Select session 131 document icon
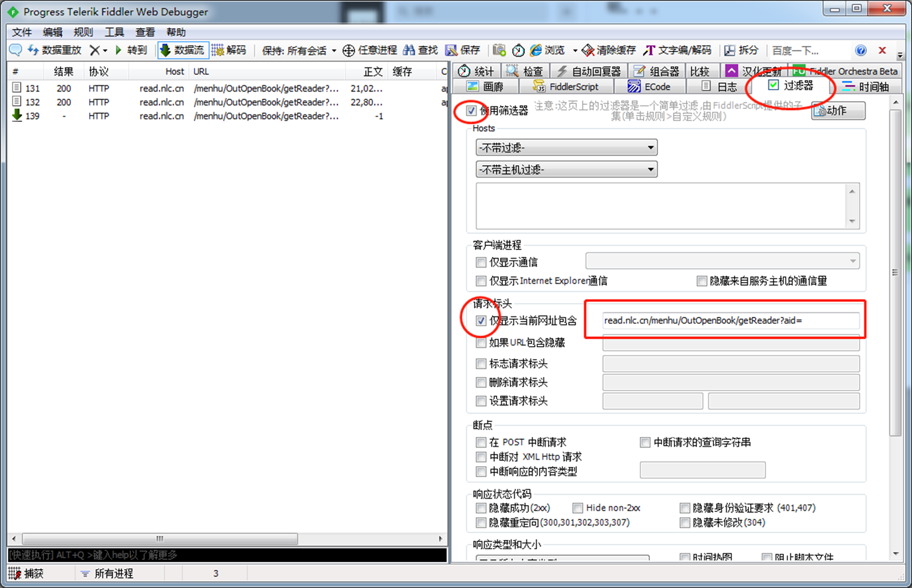The width and height of the screenshot is (912, 588). point(17,88)
